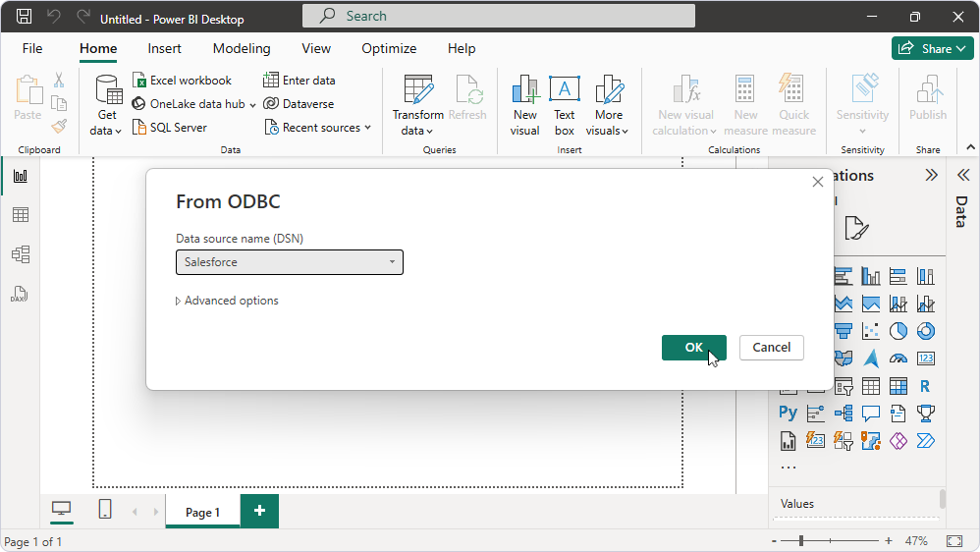Image resolution: width=980 pixels, height=552 pixels.
Task: Select the Power Apps visual
Action: [x=898, y=441]
